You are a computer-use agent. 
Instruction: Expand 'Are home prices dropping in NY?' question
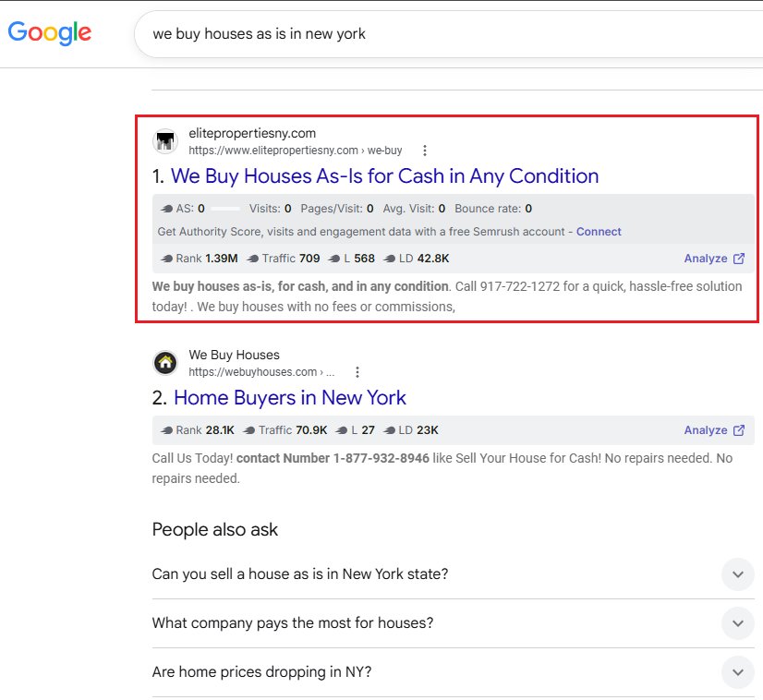pyautogui.click(x=738, y=672)
